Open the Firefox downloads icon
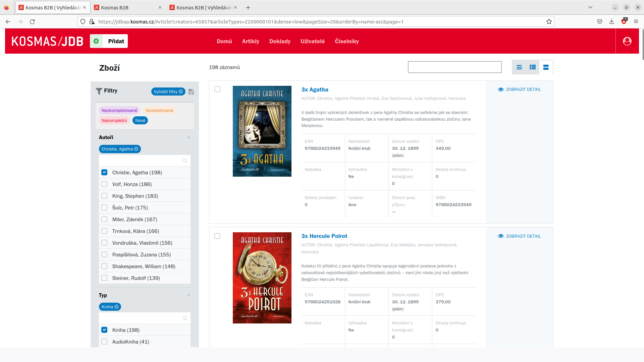Viewport: 644px width, 362px height. (611, 21)
